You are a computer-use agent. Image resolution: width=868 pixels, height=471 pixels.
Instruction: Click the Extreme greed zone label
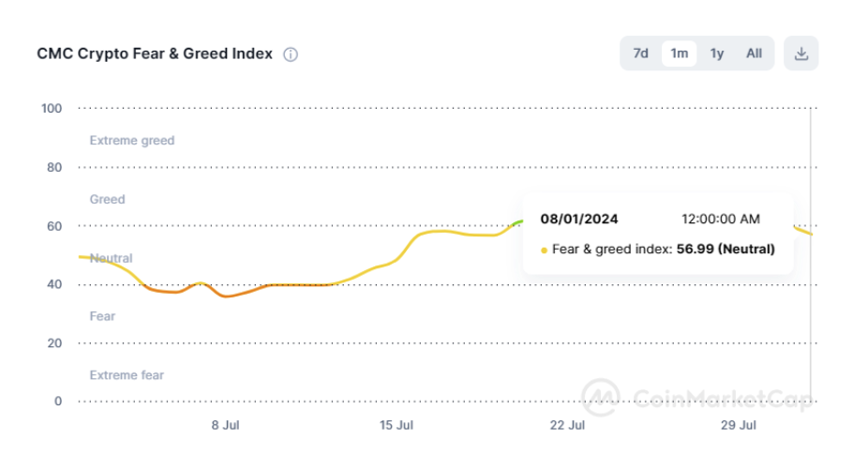132,141
